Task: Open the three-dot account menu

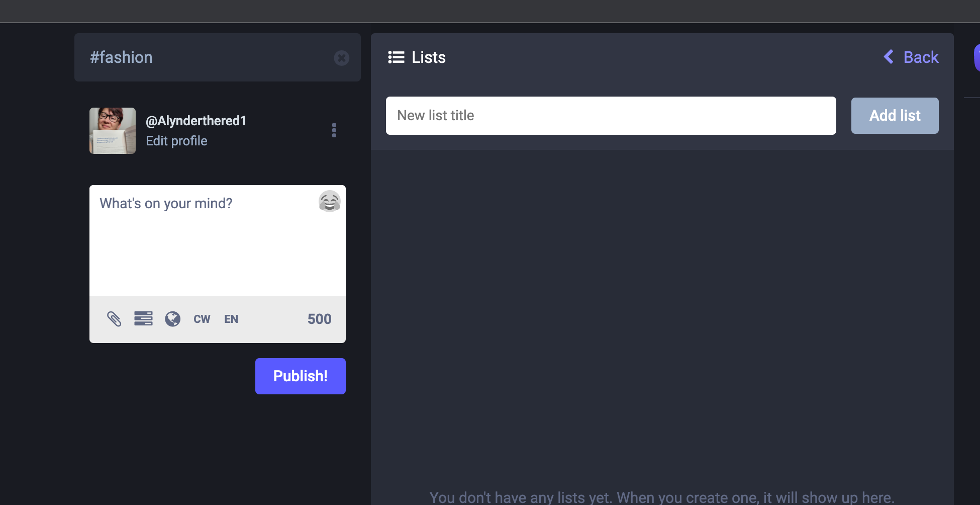Action: [x=334, y=130]
